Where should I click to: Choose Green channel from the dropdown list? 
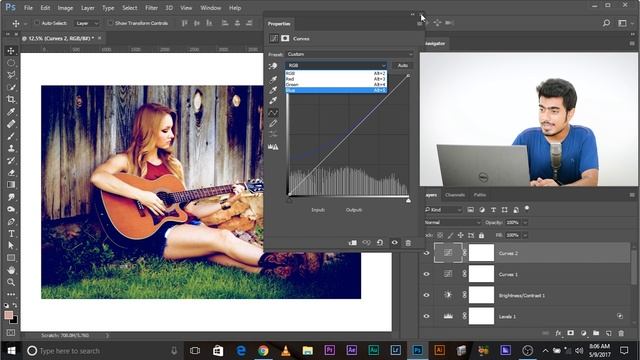pos(336,84)
